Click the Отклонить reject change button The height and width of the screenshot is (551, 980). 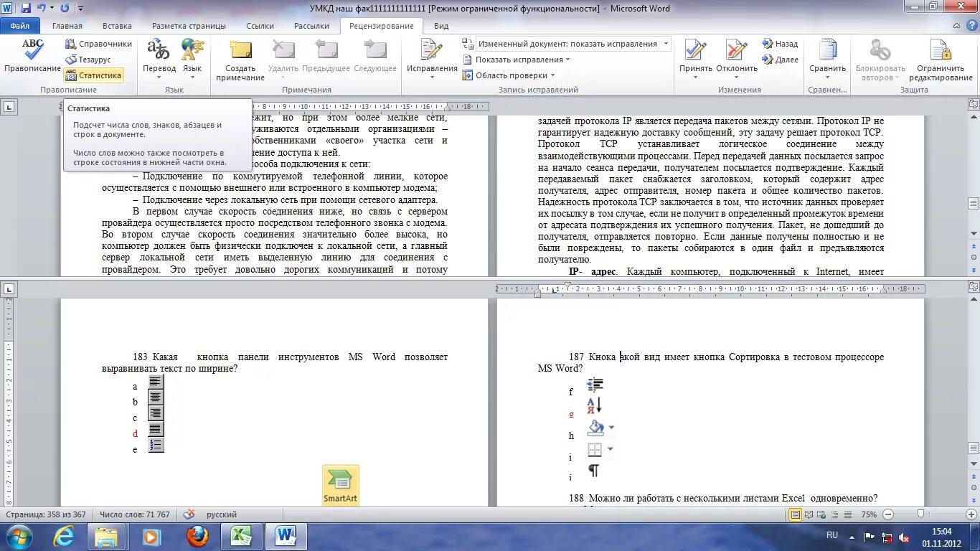[737, 60]
